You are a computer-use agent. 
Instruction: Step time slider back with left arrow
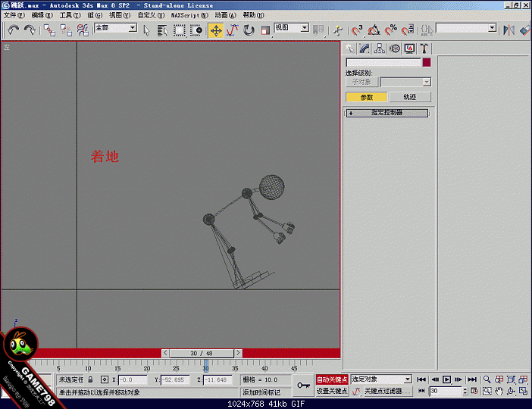[165, 353]
